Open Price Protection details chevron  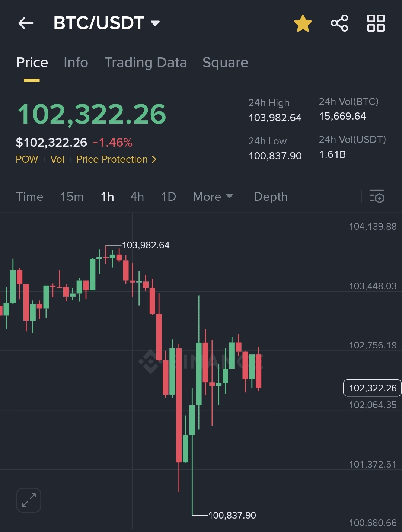pyautogui.click(x=154, y=160)
